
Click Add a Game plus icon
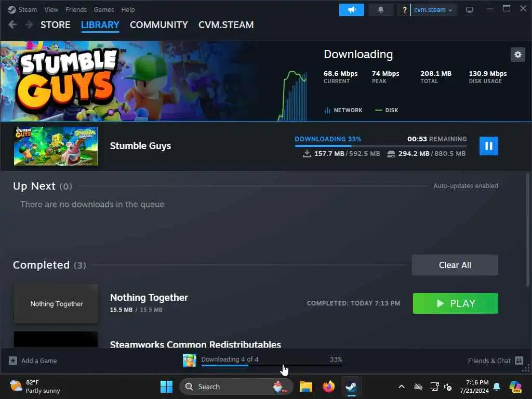pyautogui.click(x=13, y=361)
